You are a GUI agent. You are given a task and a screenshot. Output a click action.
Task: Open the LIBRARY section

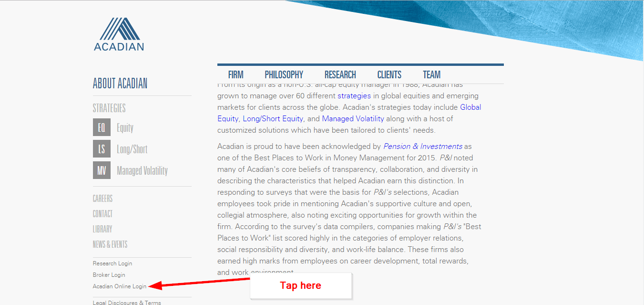tap(102, 229)
